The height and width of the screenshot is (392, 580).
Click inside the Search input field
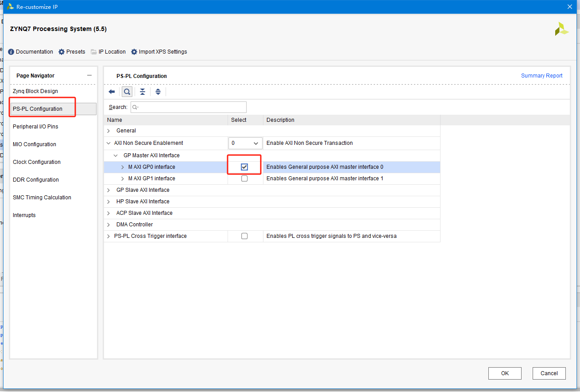point(189,107)
